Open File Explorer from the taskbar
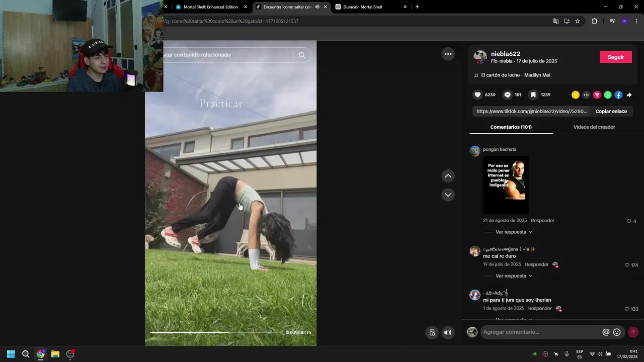The height and width of the screenshot is (362, 644). click(x=55, y=354)
